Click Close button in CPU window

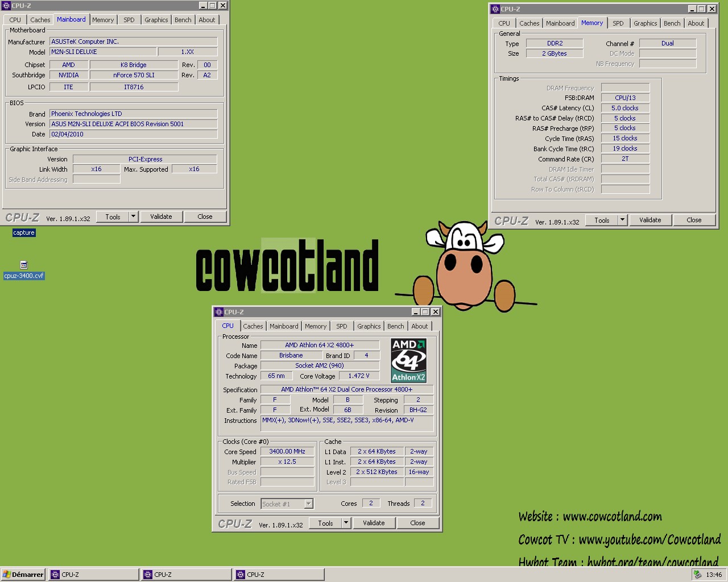click(x=417, y=523)
